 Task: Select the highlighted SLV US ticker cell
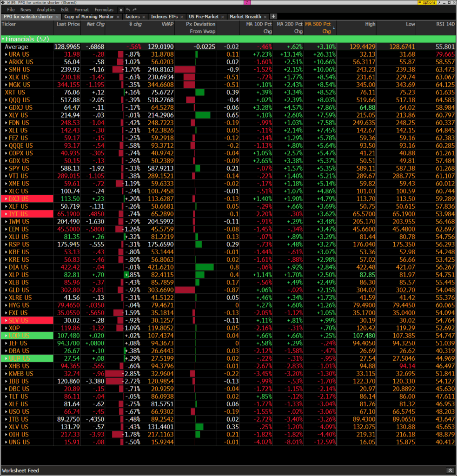tap(27, 321)
